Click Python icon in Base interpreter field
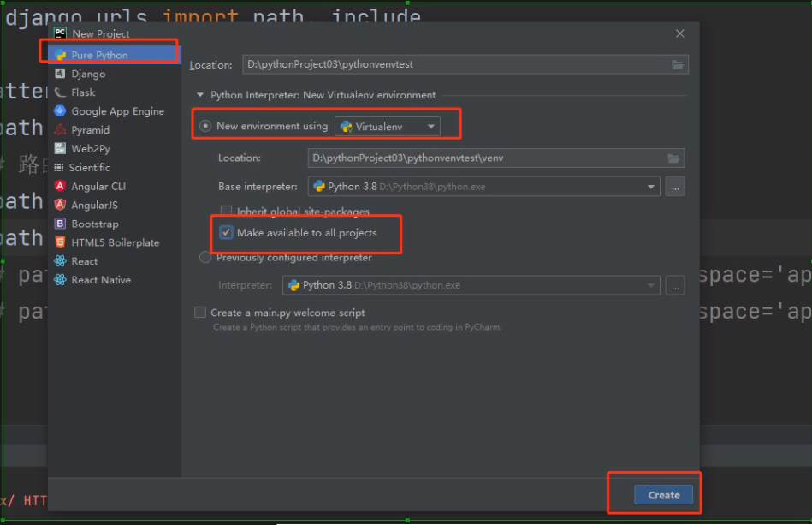The width and height of the screenshot is (812, 525). point(319,186)
